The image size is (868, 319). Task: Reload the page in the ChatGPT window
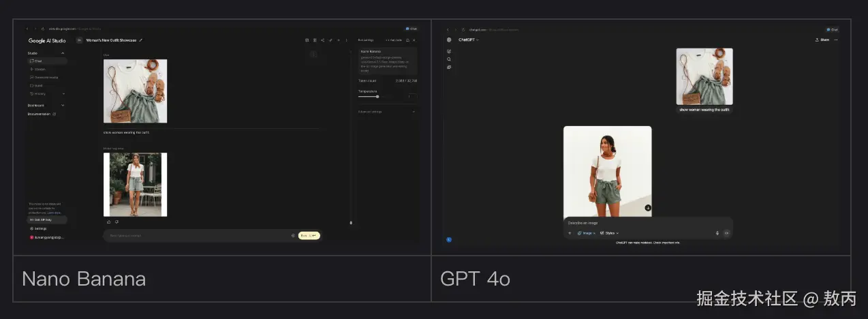click(x=463, y=29)
